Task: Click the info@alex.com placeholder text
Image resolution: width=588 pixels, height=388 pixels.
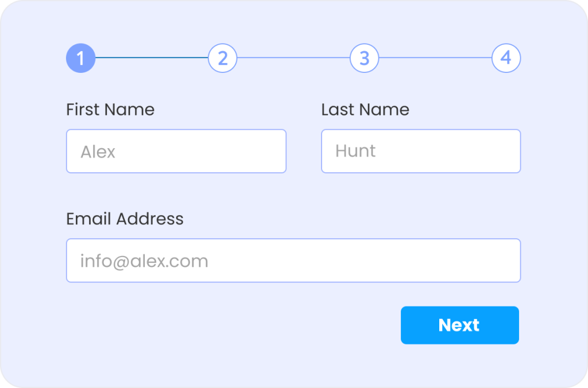Action: [144, 261]
